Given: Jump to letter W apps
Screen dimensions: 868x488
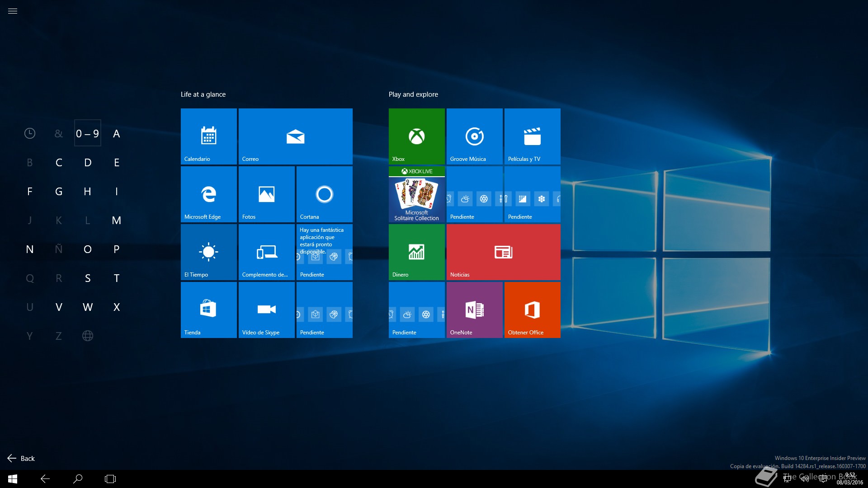Looking at the screenshot, I should (x=88, y=307).
